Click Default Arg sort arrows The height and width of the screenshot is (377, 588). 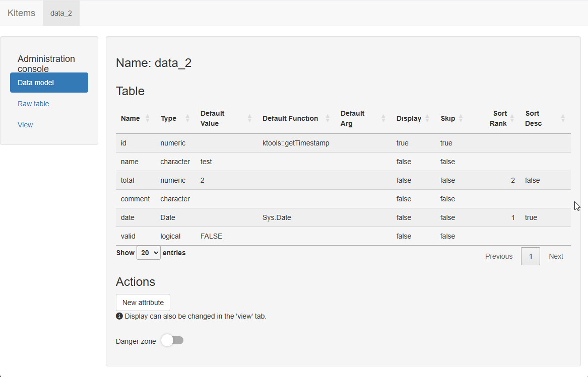[383, 118]
